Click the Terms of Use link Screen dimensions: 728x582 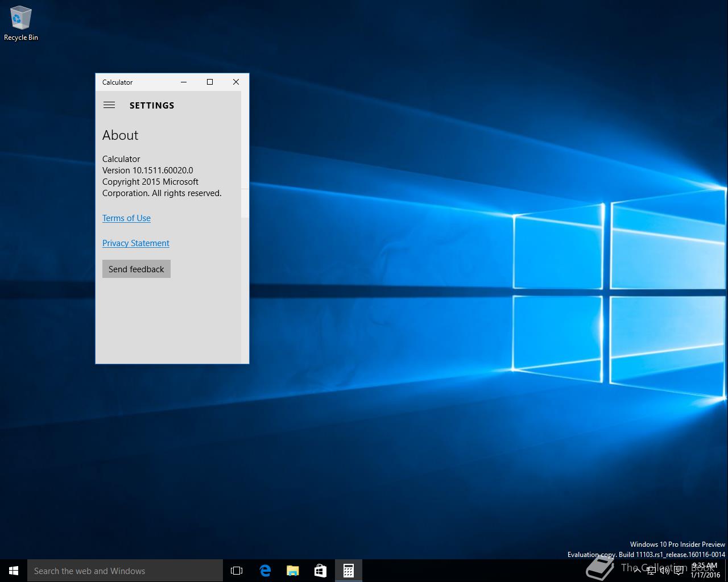pyautogui.click(x=126, y=218)
